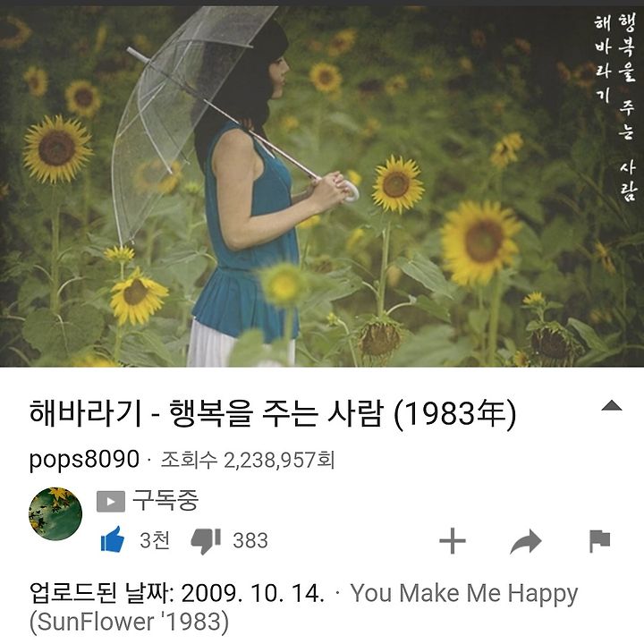Click the You Make Me Happy description text
Image resolution: width=644 pixels, height=644 pixels.
[463, 594]
